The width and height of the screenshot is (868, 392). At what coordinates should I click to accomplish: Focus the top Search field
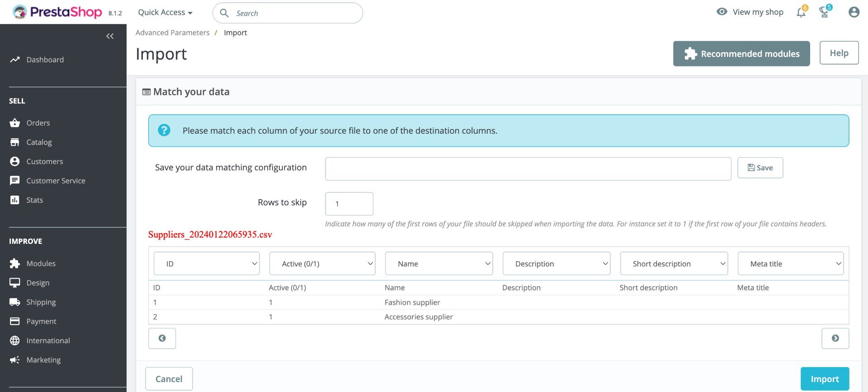(288, 13)
